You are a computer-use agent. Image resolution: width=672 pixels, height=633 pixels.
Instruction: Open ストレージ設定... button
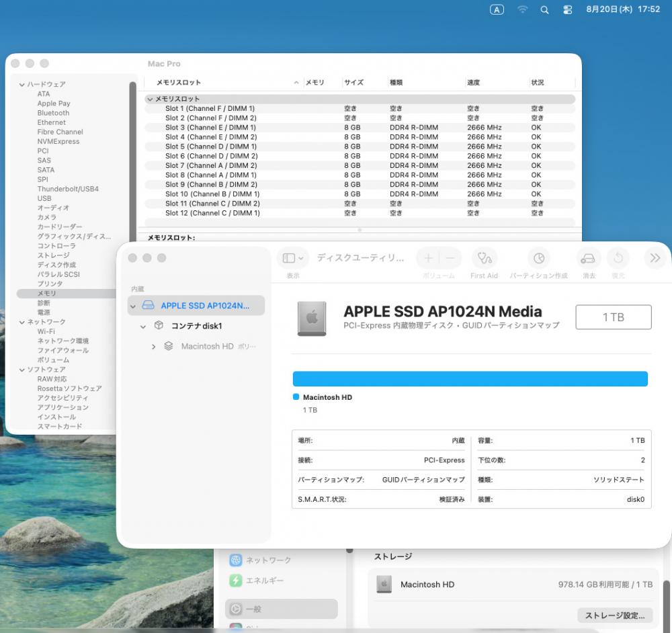(615, 616)
